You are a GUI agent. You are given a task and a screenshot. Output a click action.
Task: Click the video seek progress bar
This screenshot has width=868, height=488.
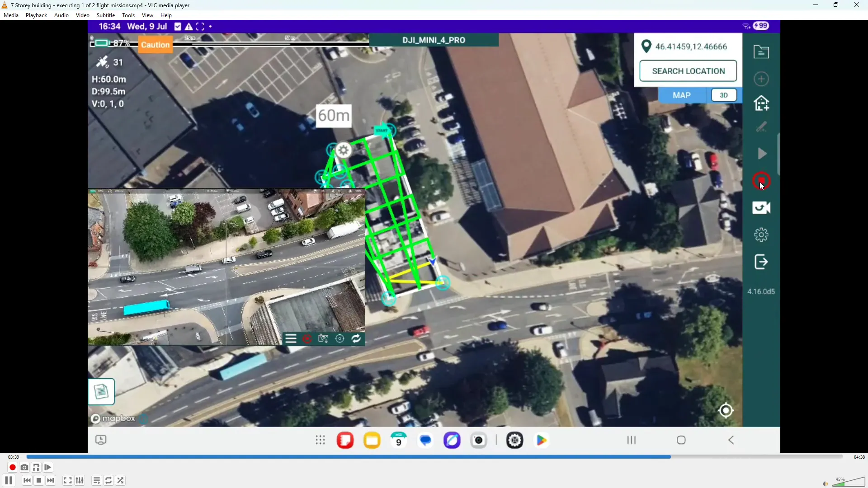pos(434,457)
